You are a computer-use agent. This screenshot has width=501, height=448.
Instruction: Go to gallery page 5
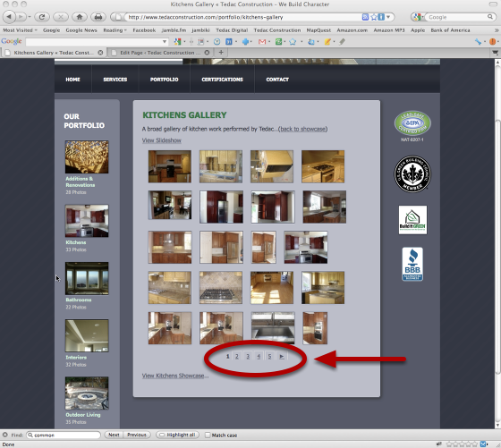pyautogui.click(x=269, y=357)
